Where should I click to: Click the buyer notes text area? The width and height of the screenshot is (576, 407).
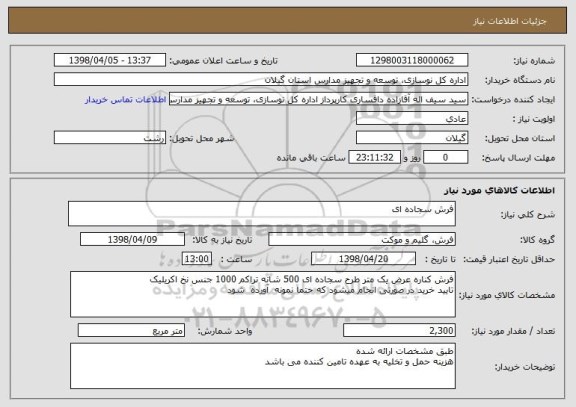tap(263, 366)
